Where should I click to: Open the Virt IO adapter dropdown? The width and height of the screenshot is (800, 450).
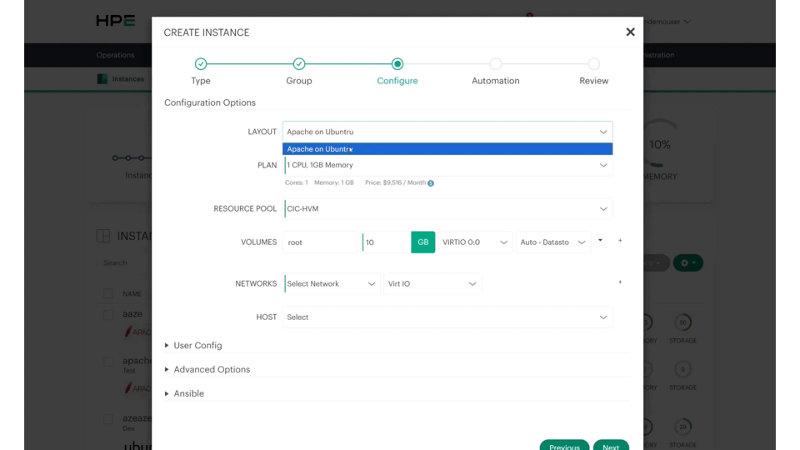[432, 284]
